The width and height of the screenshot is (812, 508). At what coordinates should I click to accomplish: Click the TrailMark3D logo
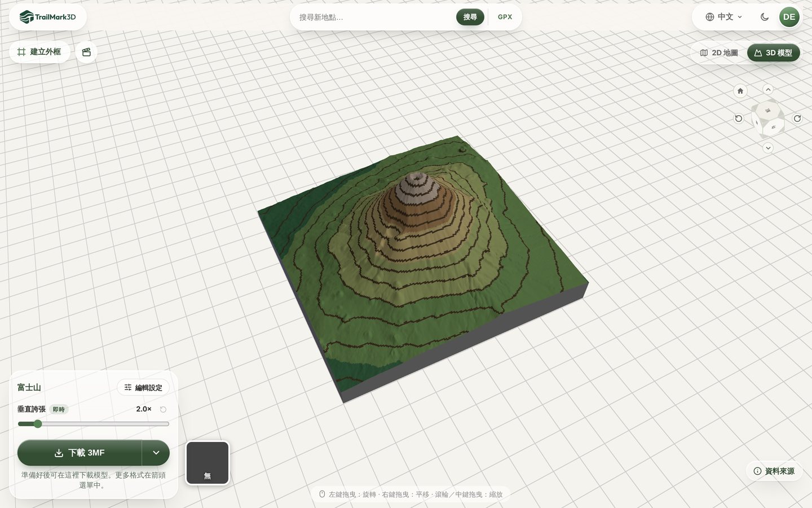click(48, 17)
